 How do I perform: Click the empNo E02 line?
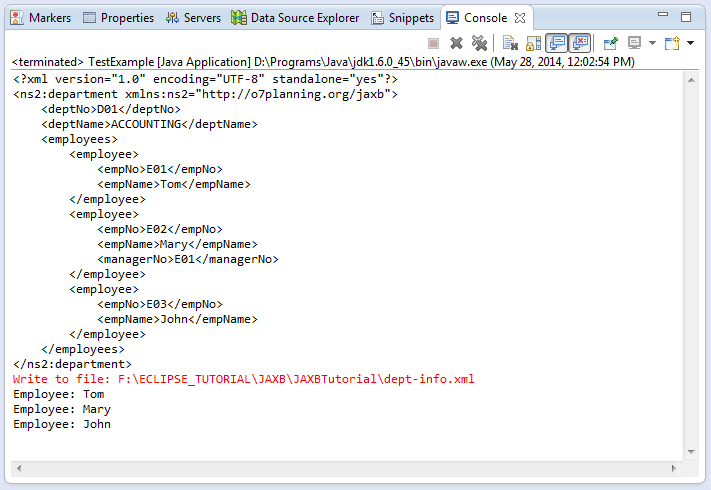160,229
